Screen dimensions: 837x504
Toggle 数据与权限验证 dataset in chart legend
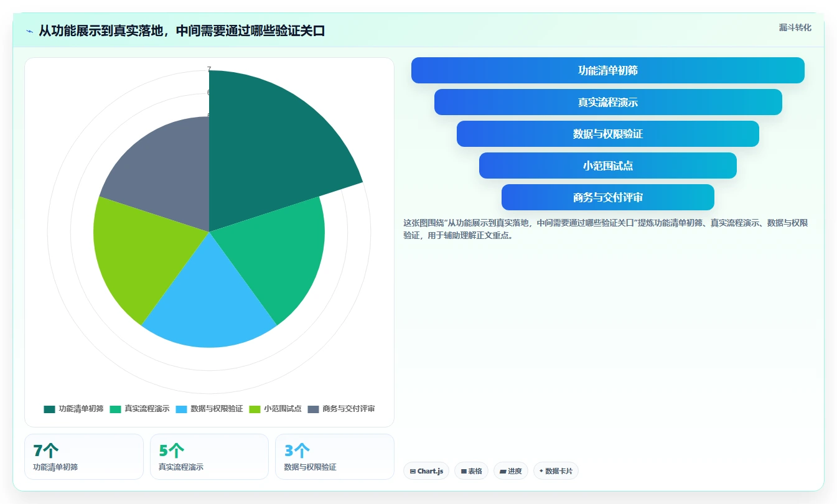click(209, 409)
